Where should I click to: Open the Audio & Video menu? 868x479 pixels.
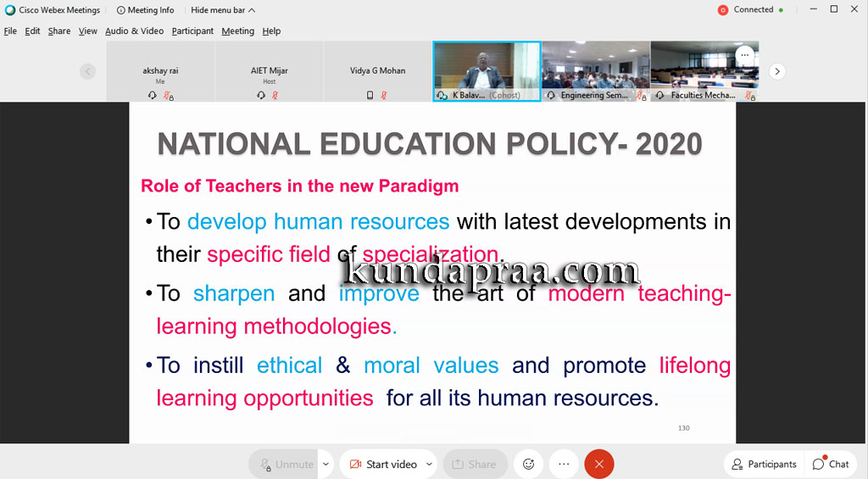[x=134, y=31]
